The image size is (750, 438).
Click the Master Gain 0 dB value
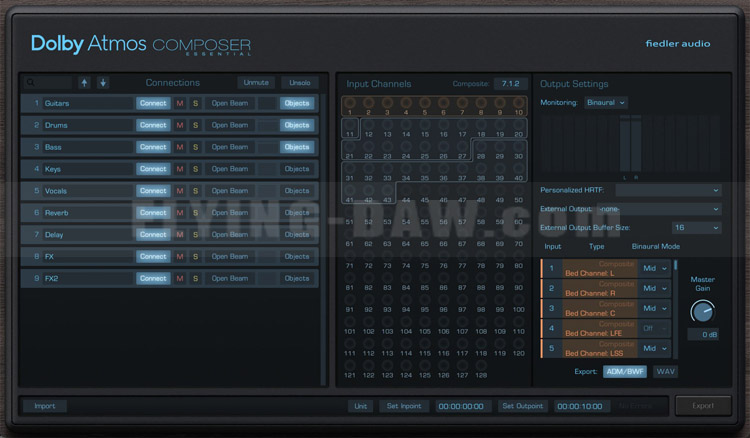pyautogui.click(x=704, y=335)
